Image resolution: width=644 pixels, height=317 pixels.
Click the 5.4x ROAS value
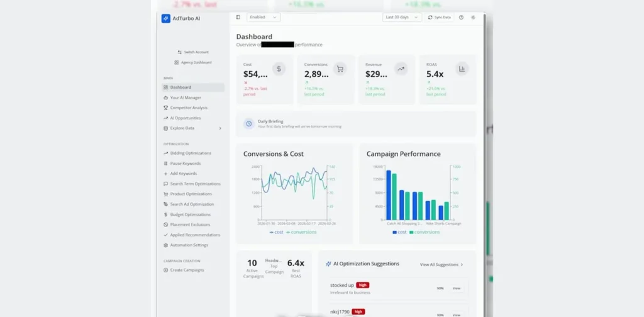point(435,74)
